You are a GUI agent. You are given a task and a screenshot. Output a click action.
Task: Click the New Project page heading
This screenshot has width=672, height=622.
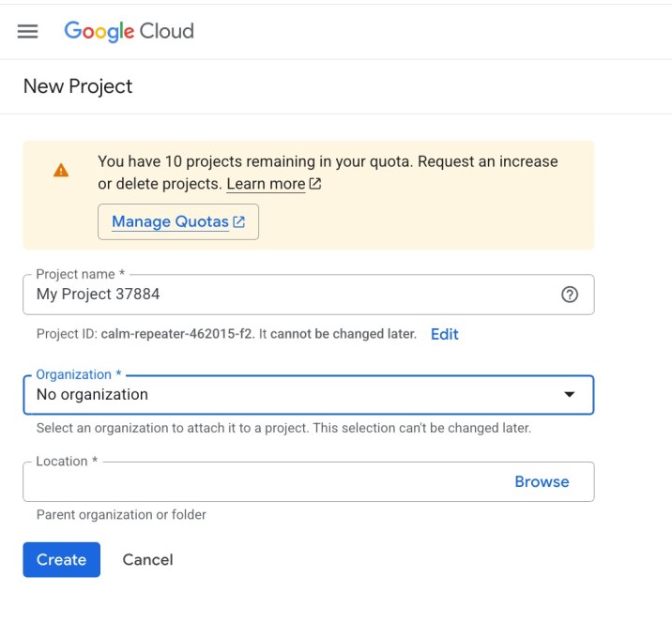point(78,86)
